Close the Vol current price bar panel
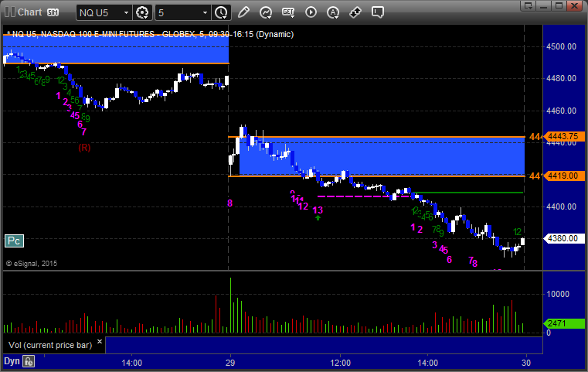 100,342
